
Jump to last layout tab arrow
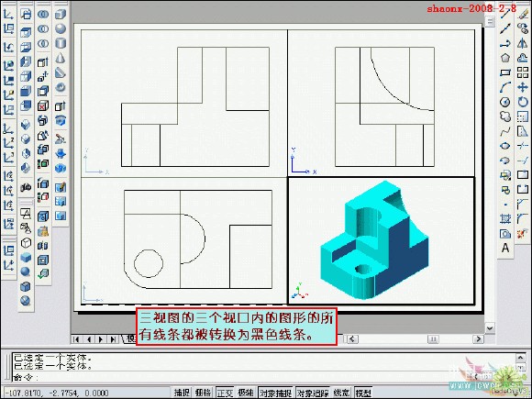point(113,339)
